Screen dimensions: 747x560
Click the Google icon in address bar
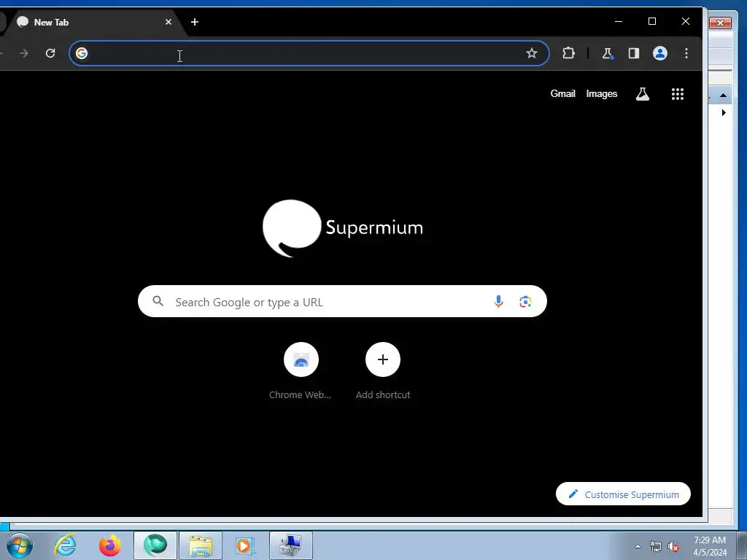pyautogui.click(x=82, y=52)
